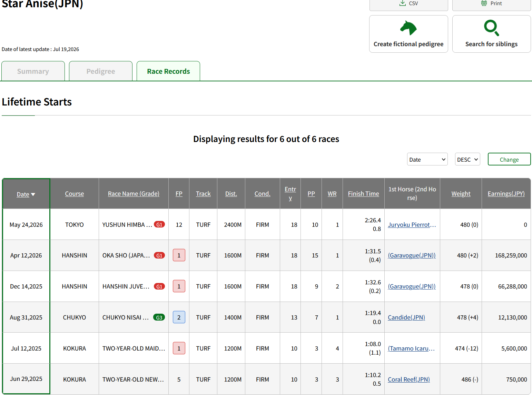Click the second-place badge for Aug 31, 2025
Image resolution: width=532 pixels, height=395 pixels.
tap(179, 317)
